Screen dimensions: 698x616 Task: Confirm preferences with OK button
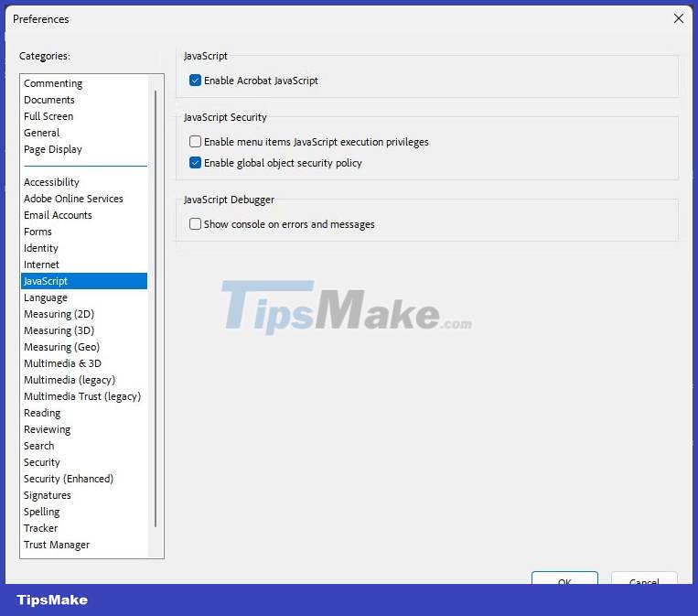[564, 578]
